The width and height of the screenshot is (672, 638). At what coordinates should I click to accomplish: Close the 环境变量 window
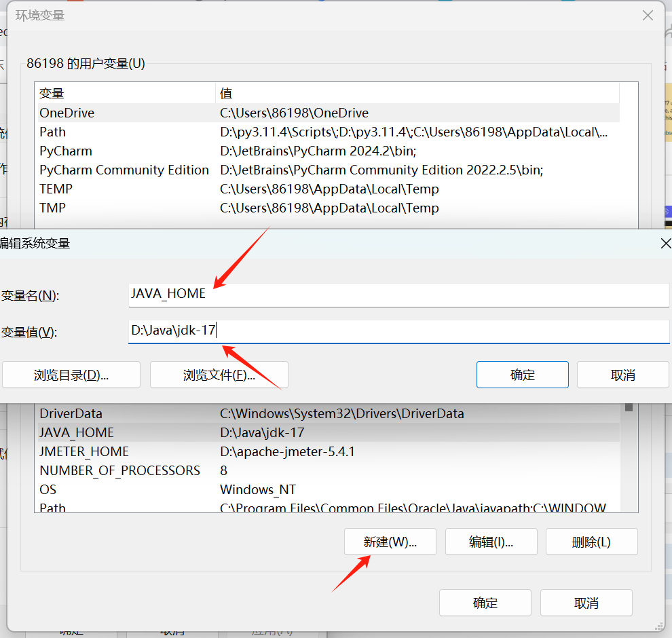[x=648, y=16]
